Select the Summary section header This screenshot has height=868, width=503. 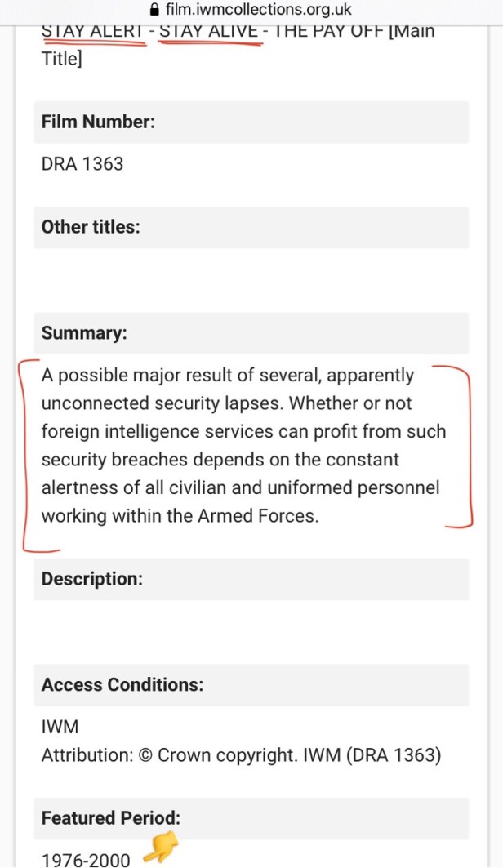(85, 333)
